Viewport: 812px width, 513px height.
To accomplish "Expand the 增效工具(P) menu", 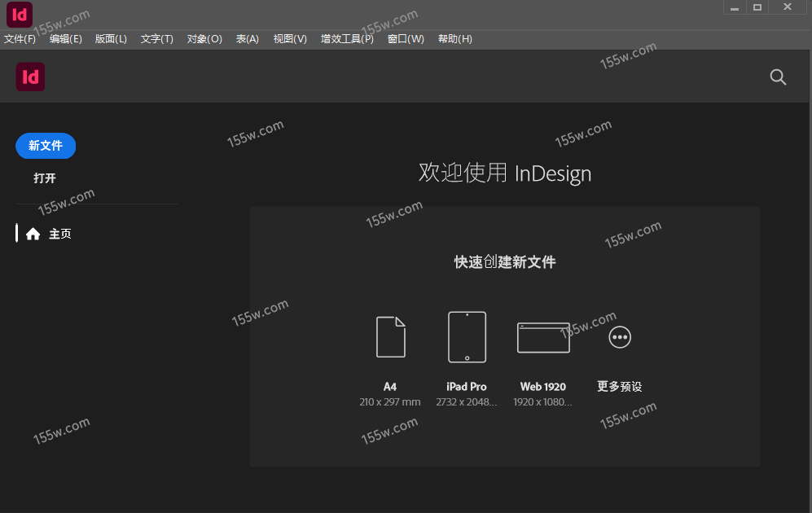I will tap(347, 39).
